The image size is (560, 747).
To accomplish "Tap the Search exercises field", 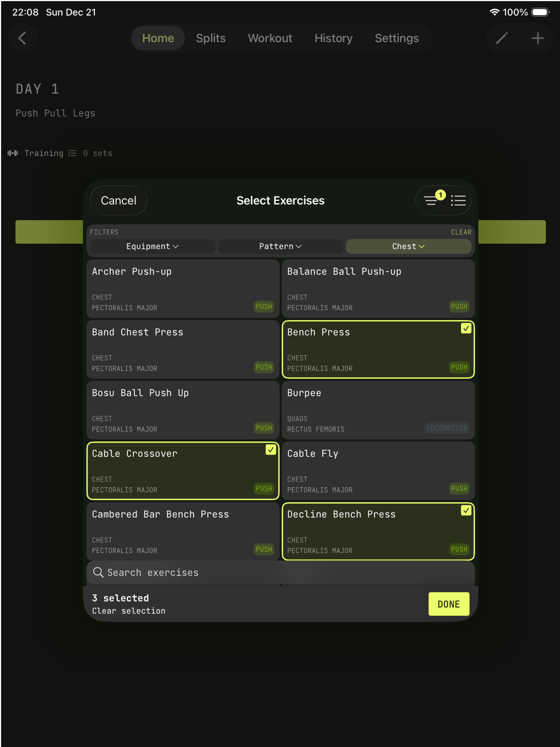I will coord(281,572).
